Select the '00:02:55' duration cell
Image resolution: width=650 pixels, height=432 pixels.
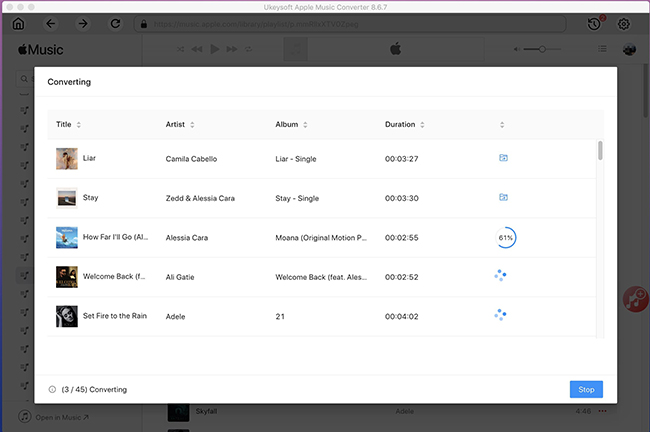click(x=401, y=238)
